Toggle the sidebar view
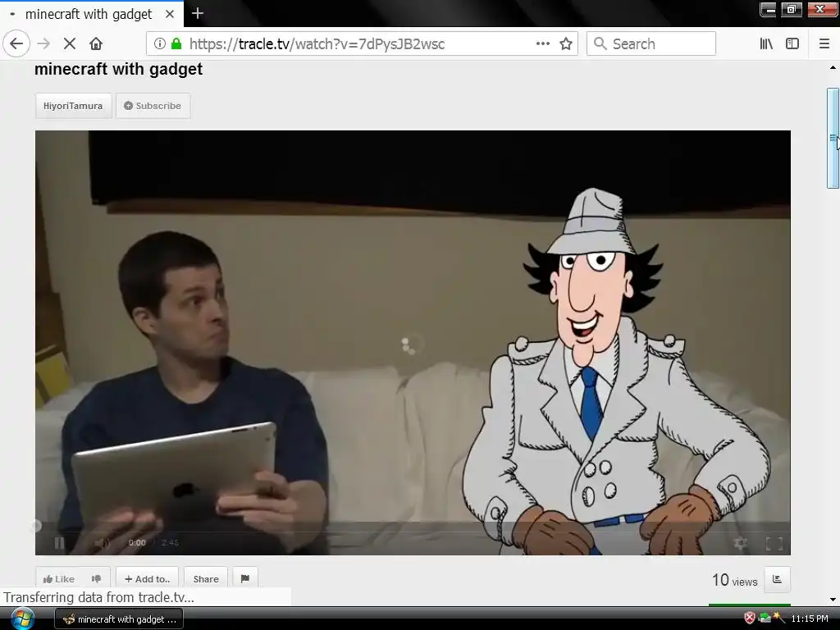Screen dimensions: 840x630 pyautogui.click(x=792, y=43)
